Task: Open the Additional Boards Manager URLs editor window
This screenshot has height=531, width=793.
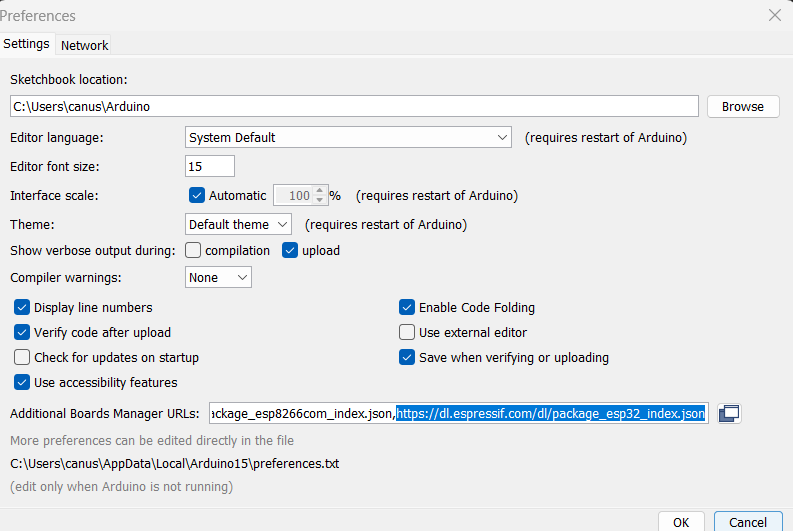Action: [729, 414]
